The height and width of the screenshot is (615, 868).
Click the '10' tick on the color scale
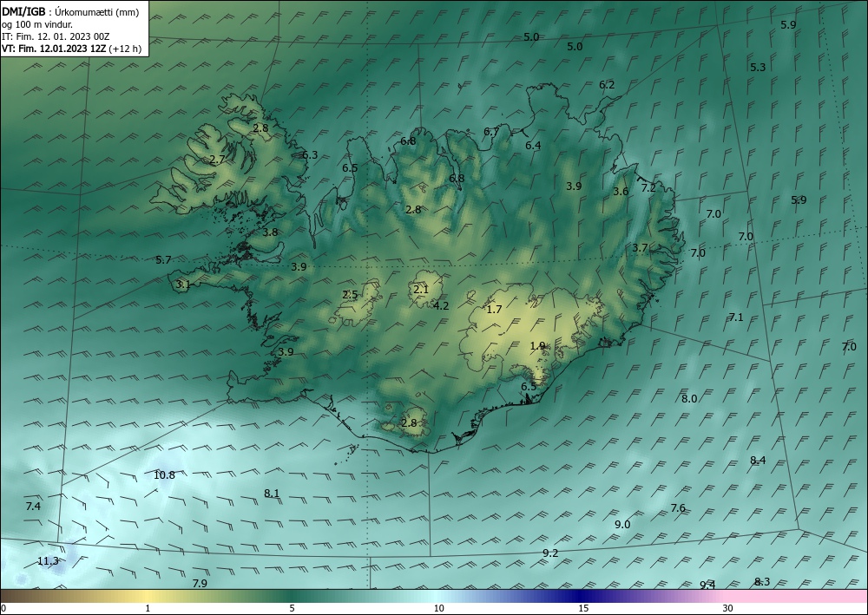(438, 609)
